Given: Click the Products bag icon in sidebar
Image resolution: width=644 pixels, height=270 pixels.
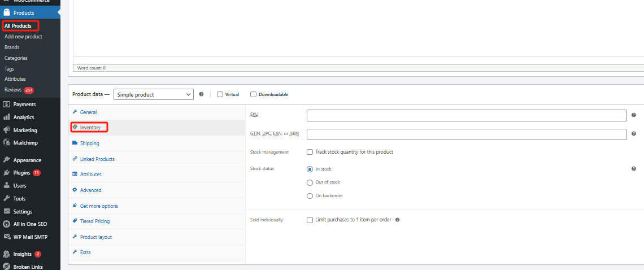Looking at the screenshot, I should [7, 13].
